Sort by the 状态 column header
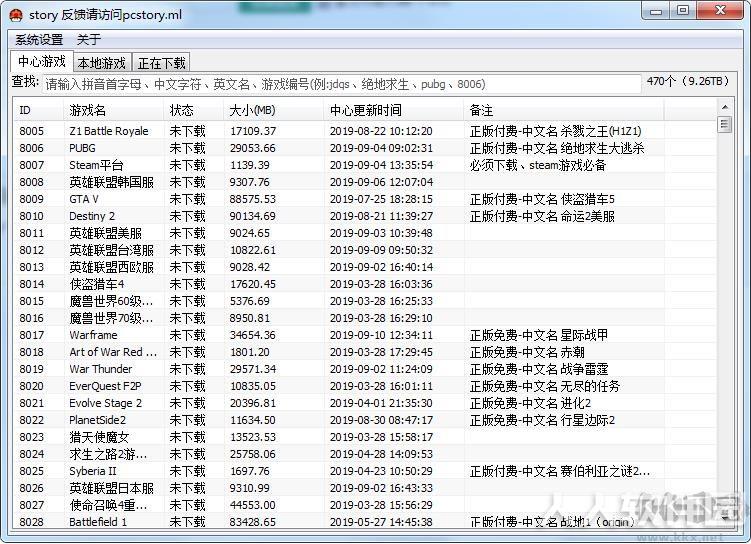751x544 pixels. [193, 111]
